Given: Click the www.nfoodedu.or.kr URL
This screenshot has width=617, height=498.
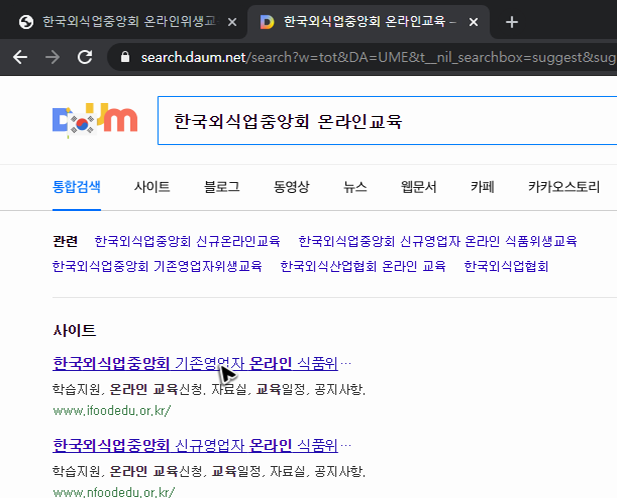Looking at the screenshot, I should (114, 492).
